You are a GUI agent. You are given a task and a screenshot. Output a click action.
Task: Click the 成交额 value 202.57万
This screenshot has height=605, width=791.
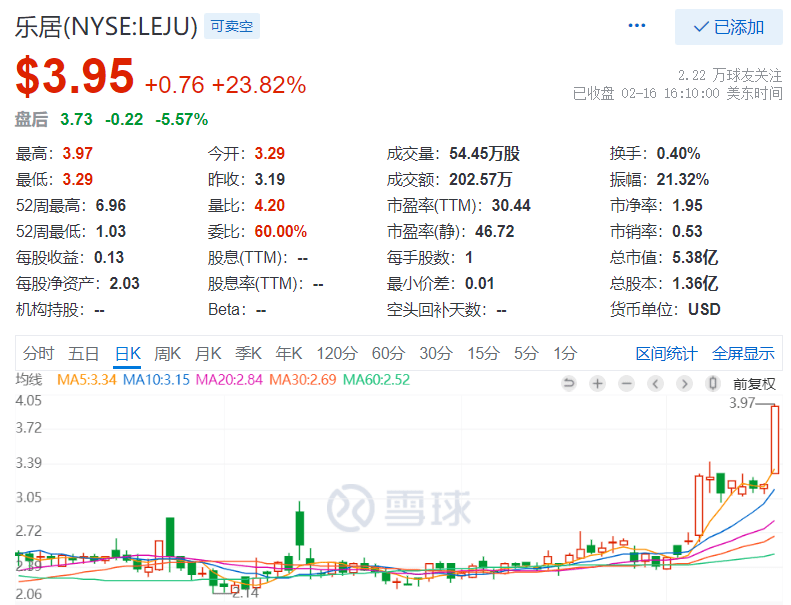tap(480, 179)
